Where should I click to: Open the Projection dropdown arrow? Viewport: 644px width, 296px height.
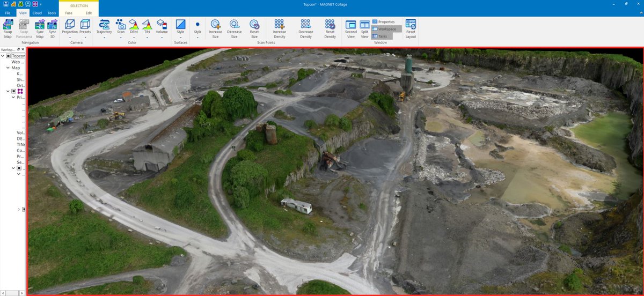pos(70,39)
